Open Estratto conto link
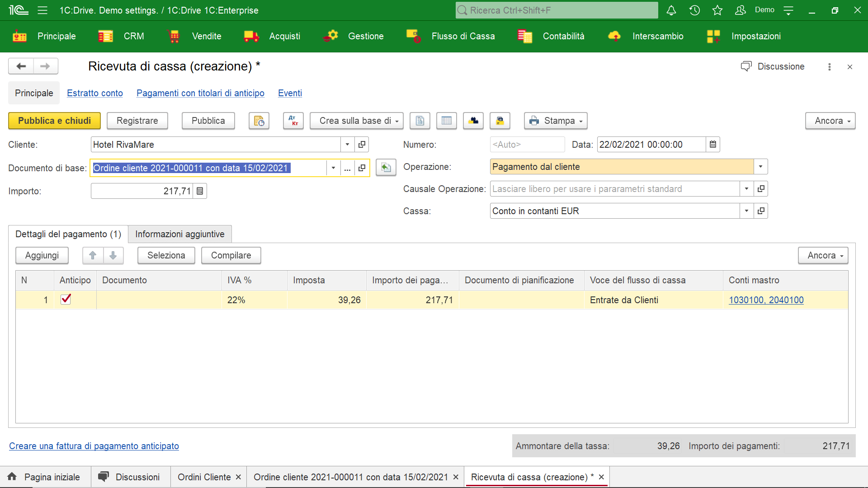868x488 pixels. click(95, 93)
